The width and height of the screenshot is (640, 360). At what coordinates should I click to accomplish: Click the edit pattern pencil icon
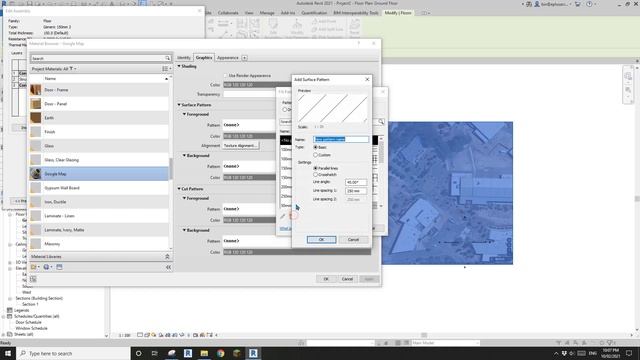click(282, 216)
